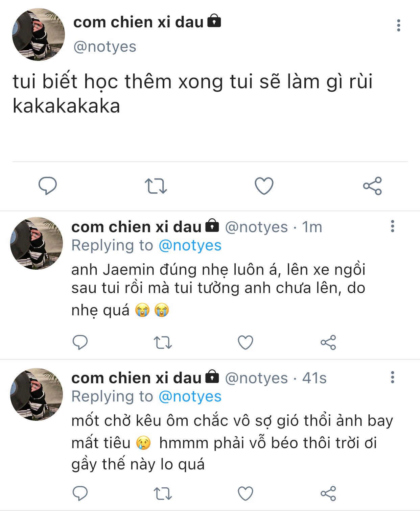Open @notyes mention in the 41s reply
This screenshot has height=511, width=420.
coord(190,396)
